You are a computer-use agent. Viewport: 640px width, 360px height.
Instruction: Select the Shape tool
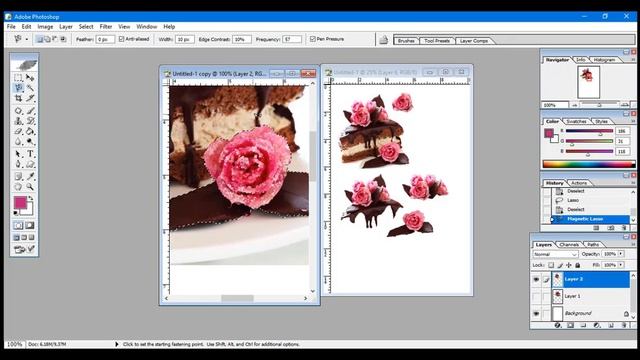point(30,164)
